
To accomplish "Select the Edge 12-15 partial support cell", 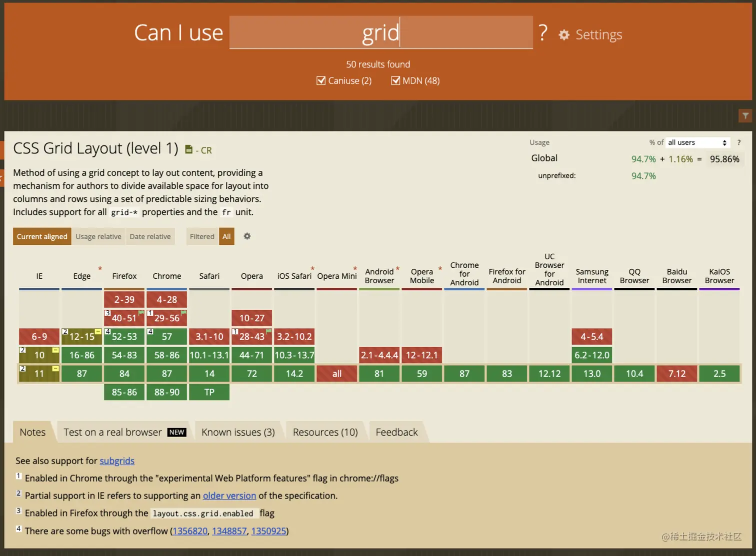I will pos(82,337).
